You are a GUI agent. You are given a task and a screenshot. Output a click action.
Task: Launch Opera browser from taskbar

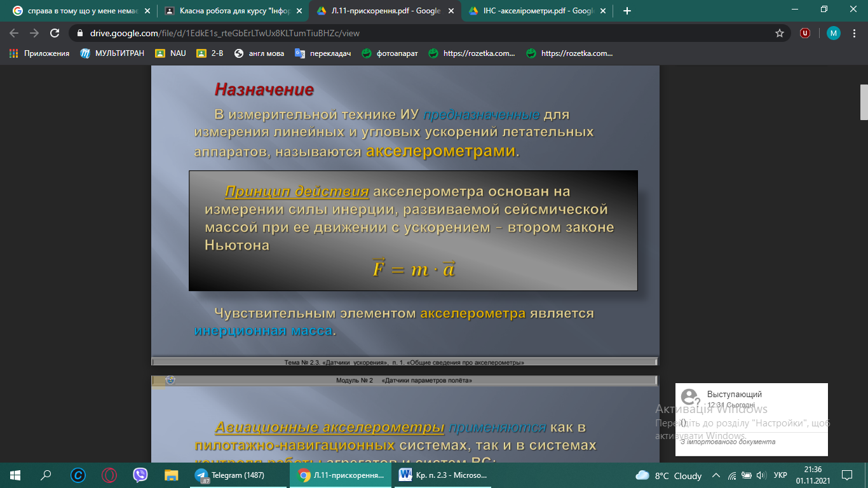tap(109, 475)
